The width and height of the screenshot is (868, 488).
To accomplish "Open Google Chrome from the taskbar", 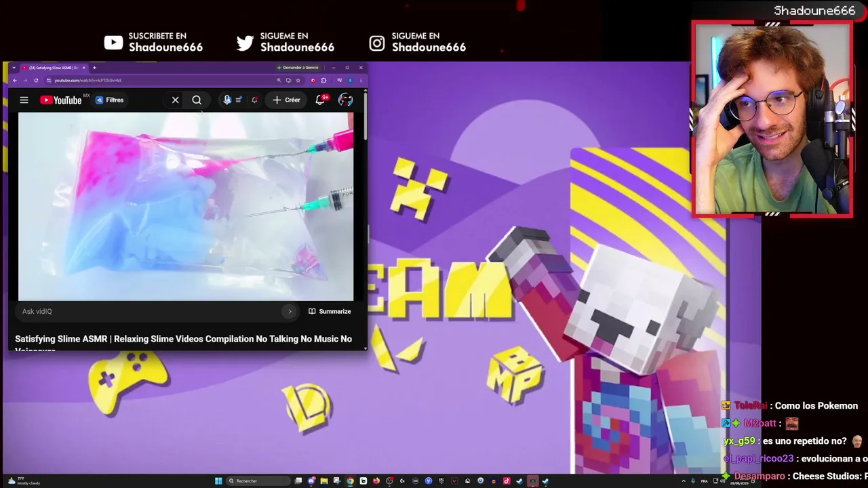I will point(350,481).
